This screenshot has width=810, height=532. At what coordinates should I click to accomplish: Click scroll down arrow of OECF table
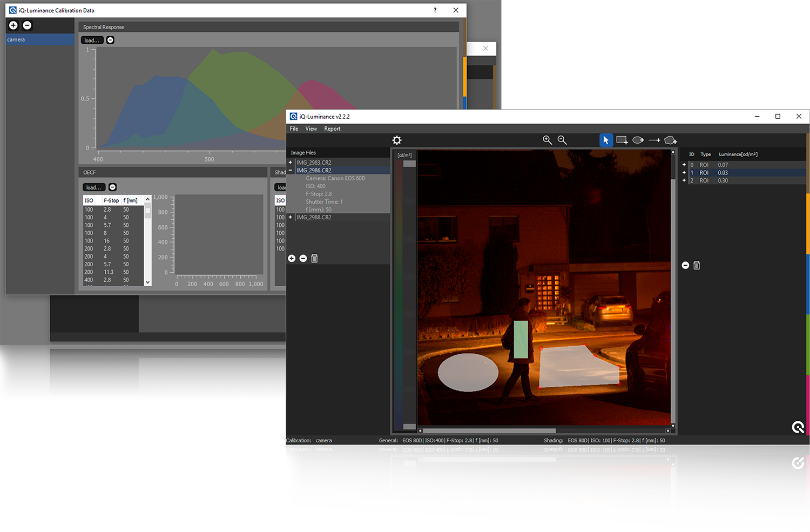[147, 282]
